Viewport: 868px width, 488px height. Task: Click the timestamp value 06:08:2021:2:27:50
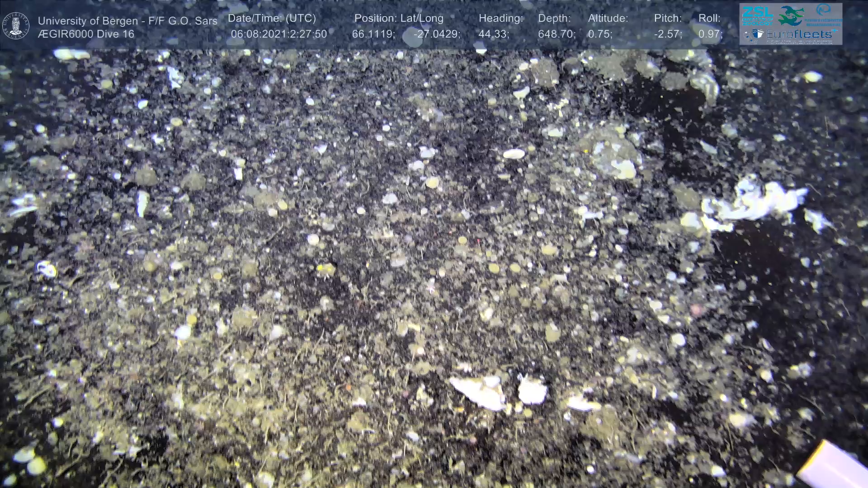click(x=278, y=34)
